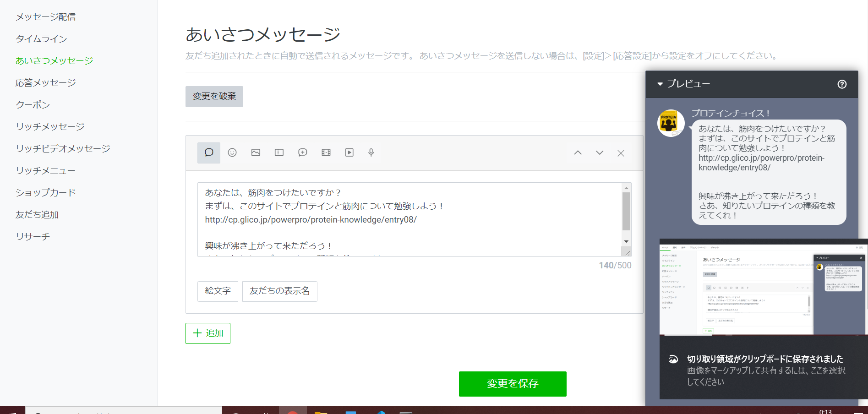This screenshot has height=414, width=868.
Task: Select the rich message bubble icon
Action: 302,153
